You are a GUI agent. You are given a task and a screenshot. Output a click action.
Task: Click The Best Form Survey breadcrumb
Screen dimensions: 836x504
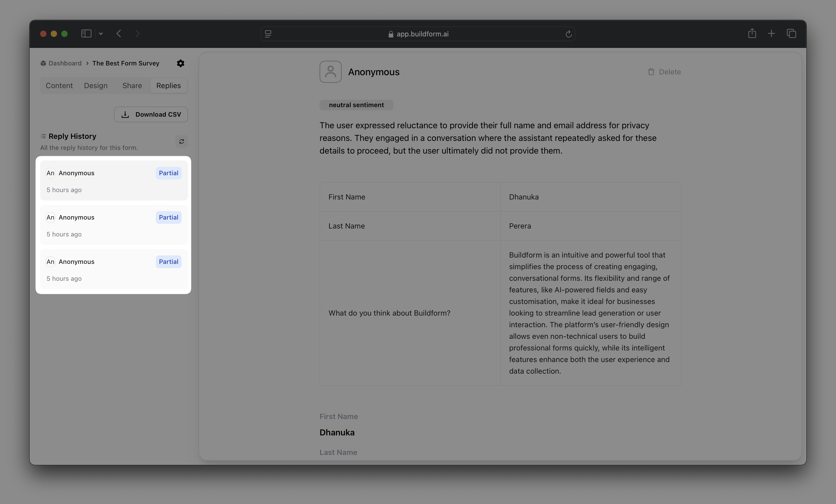pos(126,63)
